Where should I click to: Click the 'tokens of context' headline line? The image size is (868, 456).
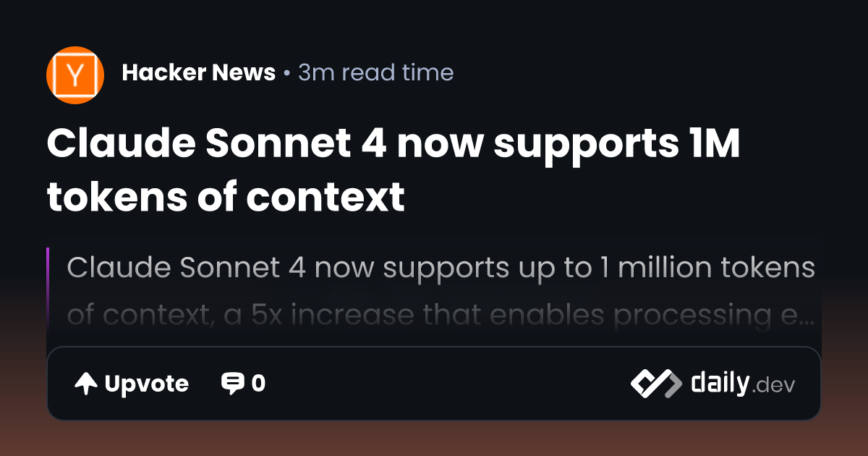tap(225, 195)
